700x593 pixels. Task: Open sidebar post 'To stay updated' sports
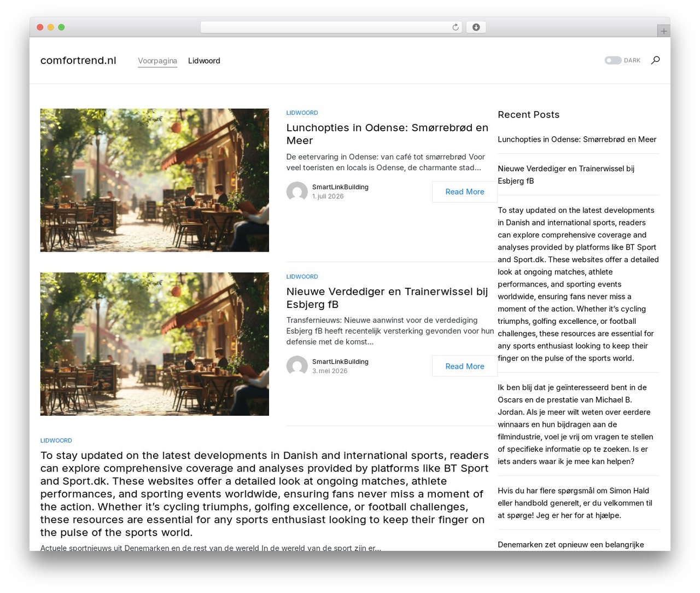[x=578, y=284]
